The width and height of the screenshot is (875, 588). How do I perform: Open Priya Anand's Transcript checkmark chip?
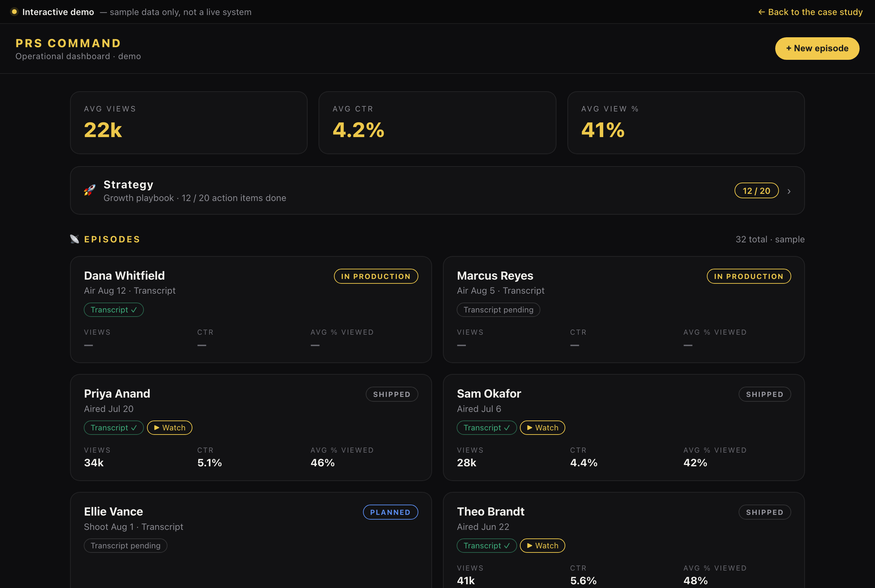click(113, 428)
